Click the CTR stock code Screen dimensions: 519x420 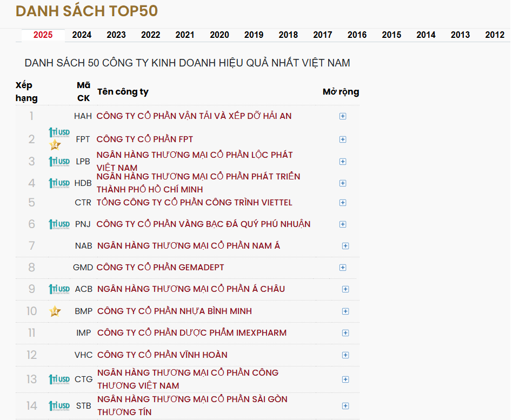click(x=83, y=203)
